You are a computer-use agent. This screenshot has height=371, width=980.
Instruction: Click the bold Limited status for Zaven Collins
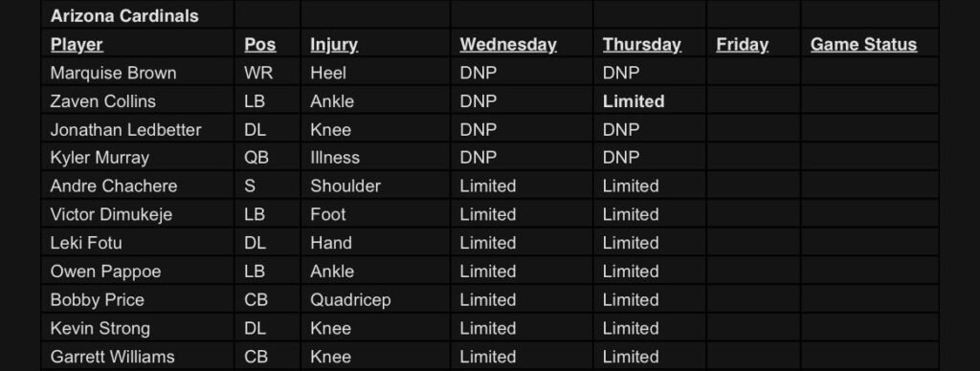(x=634, y=101)
